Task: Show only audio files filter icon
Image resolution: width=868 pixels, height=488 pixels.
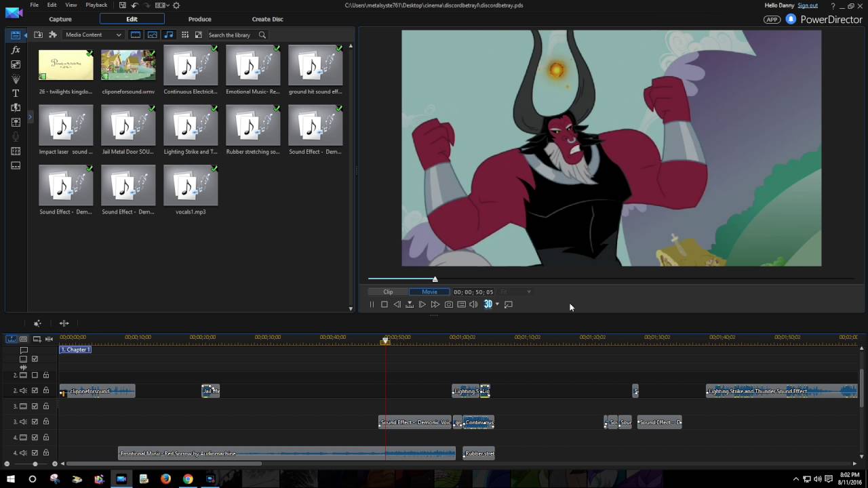Action: [x=169, y=35]
